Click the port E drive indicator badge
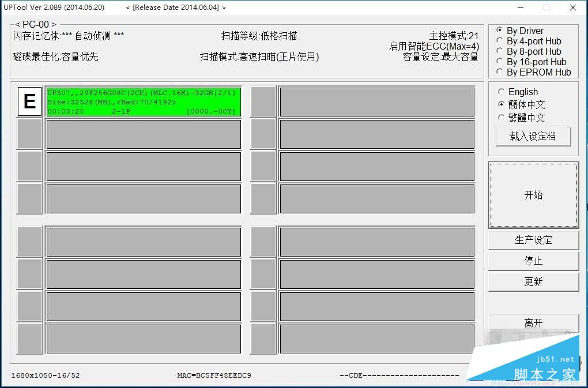 tap(29, 101)
